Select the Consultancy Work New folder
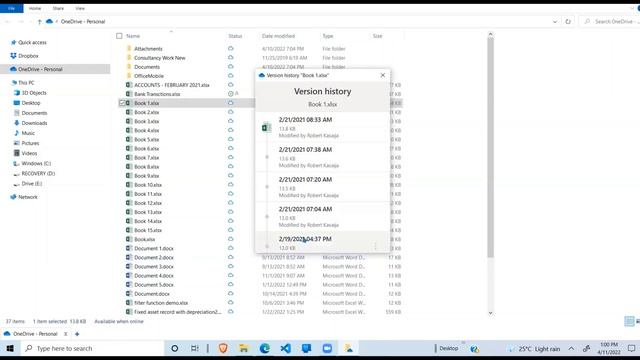The width and height of the screenshot is (640, 360). 160,58
